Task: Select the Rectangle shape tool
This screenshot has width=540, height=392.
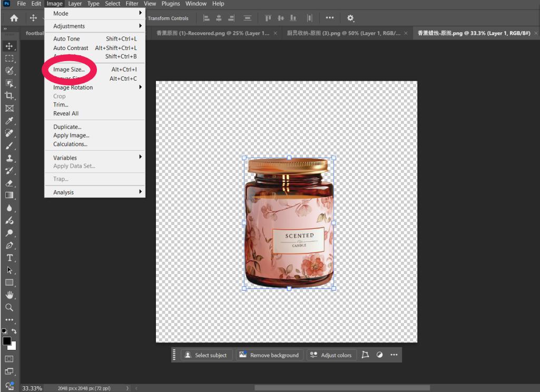Action: tap(9, 282)
